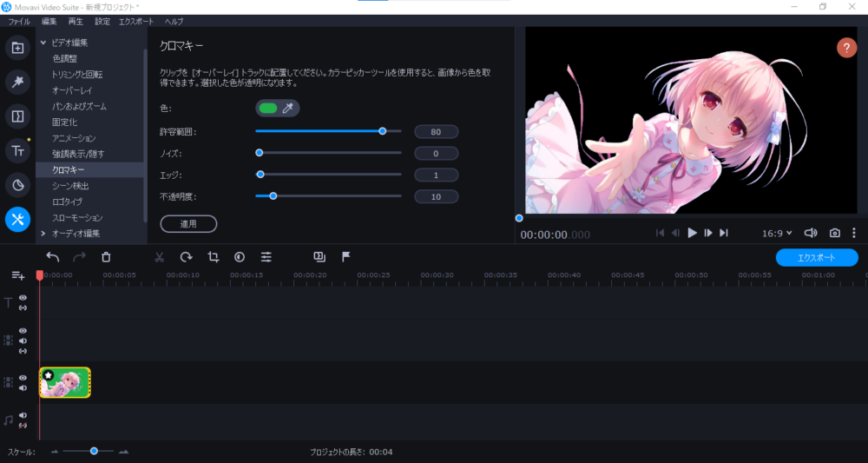Open the 再生 menu
868x463 pixels.
pos(76,22)
